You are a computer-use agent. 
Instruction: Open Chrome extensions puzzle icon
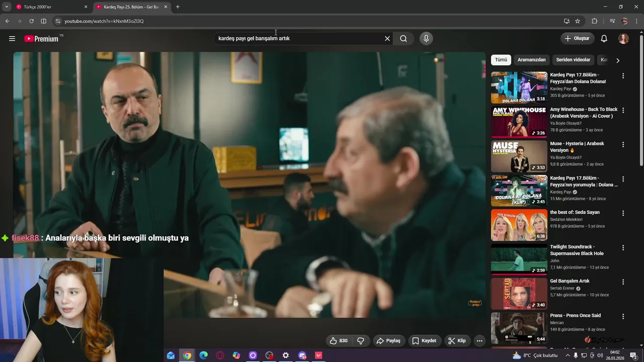tap(594, 21)
